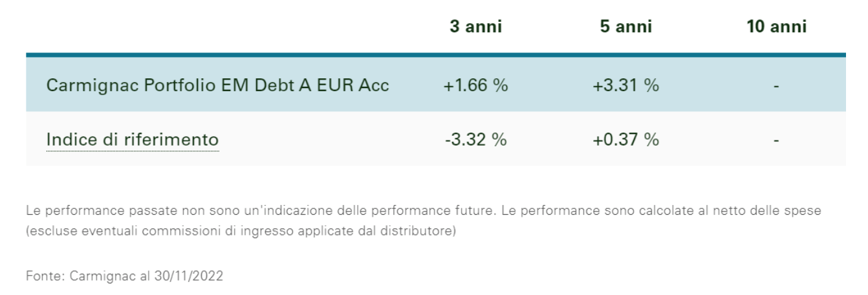The image size is (868, 295).
Task: Click the index's +0.37 % five-year value
Action: (625, 139)
